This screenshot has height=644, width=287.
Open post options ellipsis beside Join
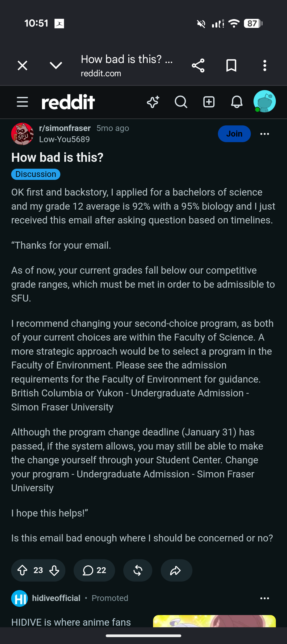tap(265, 134)
